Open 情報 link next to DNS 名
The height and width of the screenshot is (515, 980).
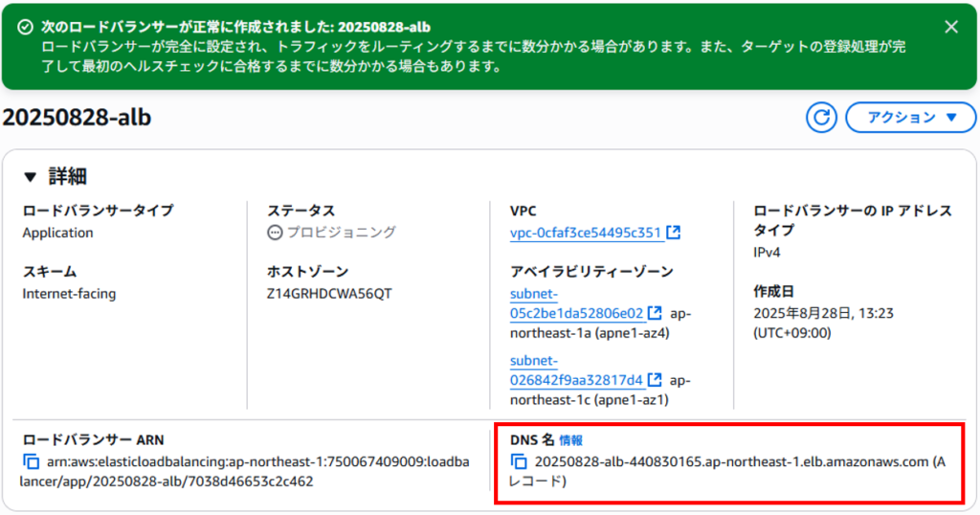click(570, 440)
